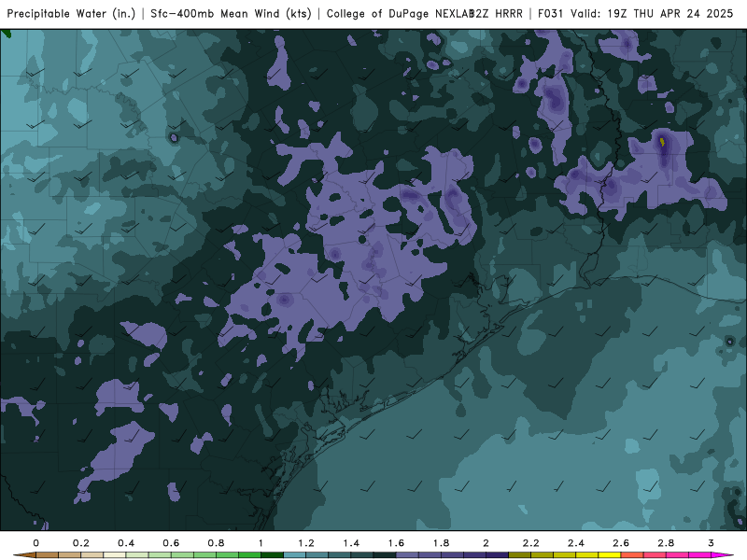Click the colorbar label "2.8"

(x=666, y=543)
